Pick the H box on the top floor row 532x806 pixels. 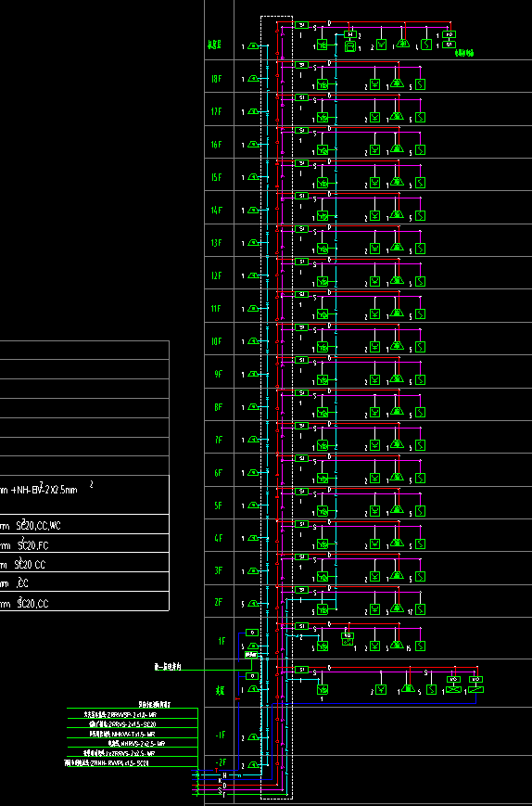[x=350, y=35]
